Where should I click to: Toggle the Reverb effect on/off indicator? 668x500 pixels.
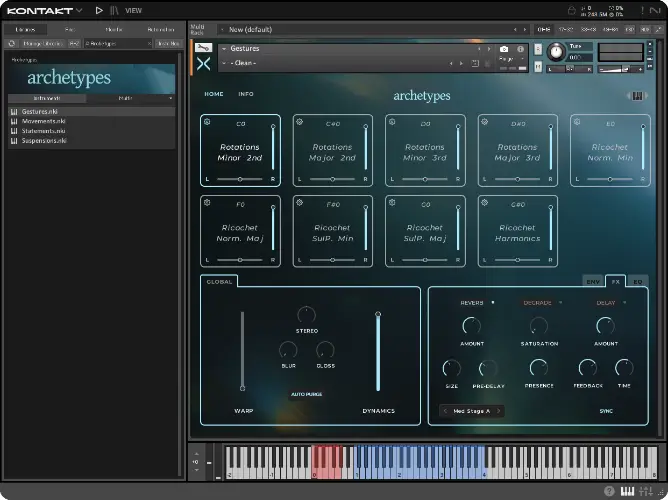click(493, 301)
